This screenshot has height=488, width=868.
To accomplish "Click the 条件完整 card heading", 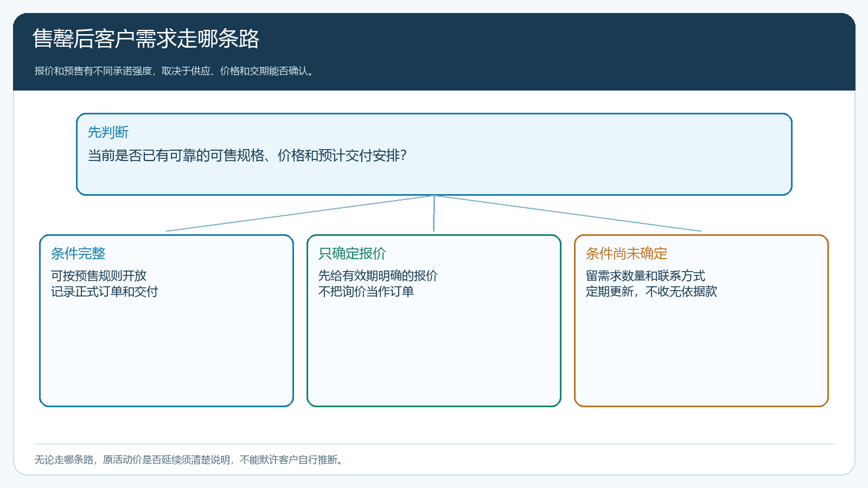I will (78, 253).
